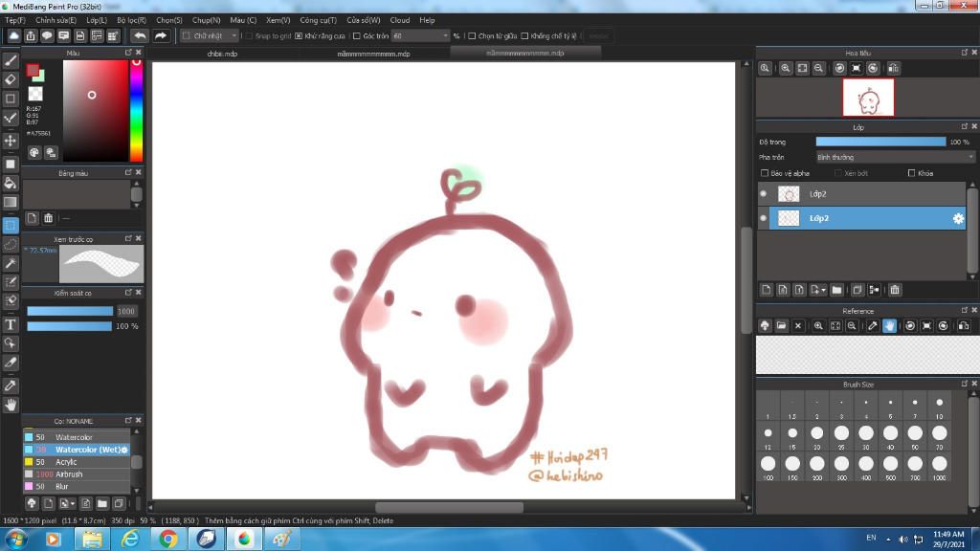Click the Redo arrow in the top toolbar
Viewport: 980px width, 551px height.
click(x=161, y=35)
